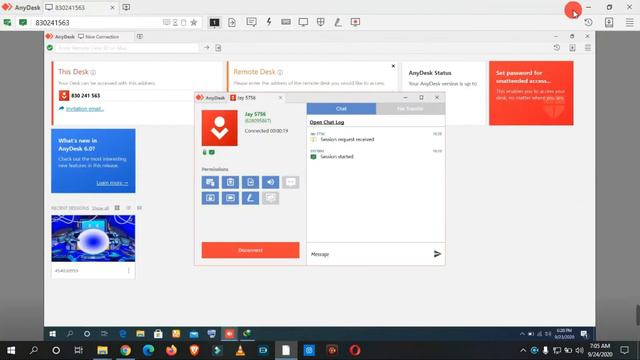
Task: Open the Chat Log link
Action: tap(327, 122)
